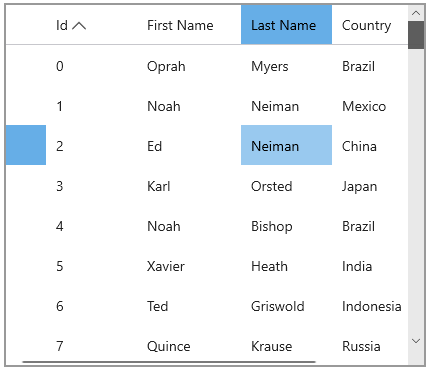Select the Myers last name cell
Viewport: 428px width, 371px height.
[x=286, y=66]
